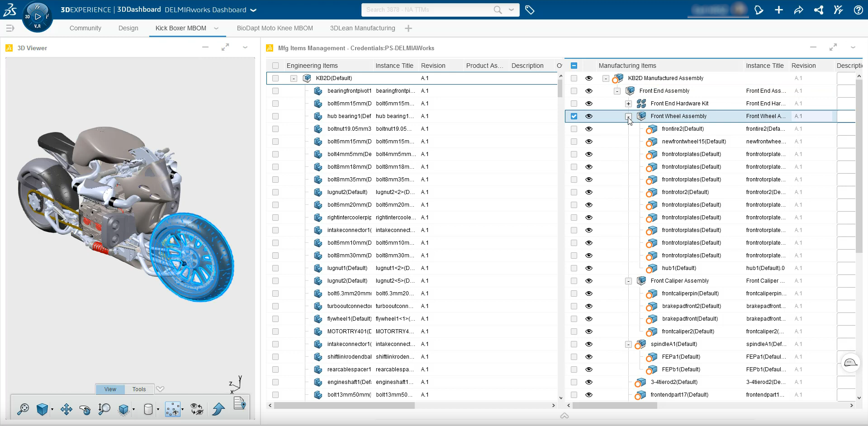Toggle visibility of Front Caliper Assembly
Viewport: 868px width, 426px height.
click(x=588, y=281)
